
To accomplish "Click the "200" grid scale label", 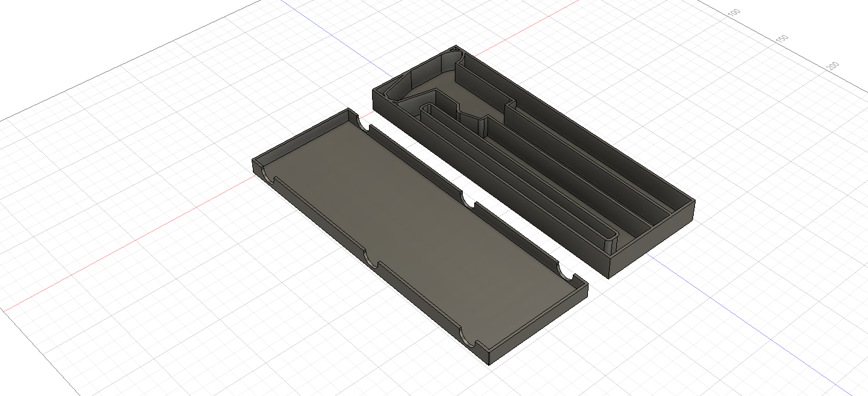I will tap(832, 66).
